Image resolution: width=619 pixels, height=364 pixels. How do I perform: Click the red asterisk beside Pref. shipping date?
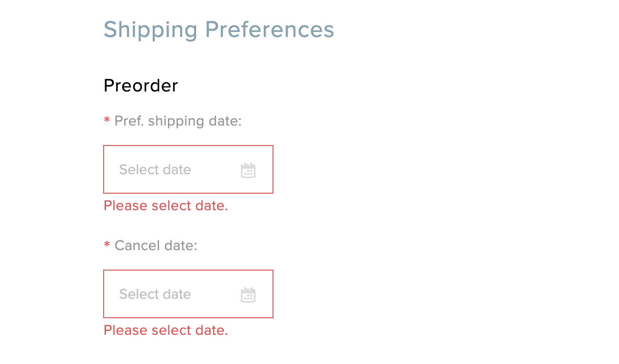107,121
